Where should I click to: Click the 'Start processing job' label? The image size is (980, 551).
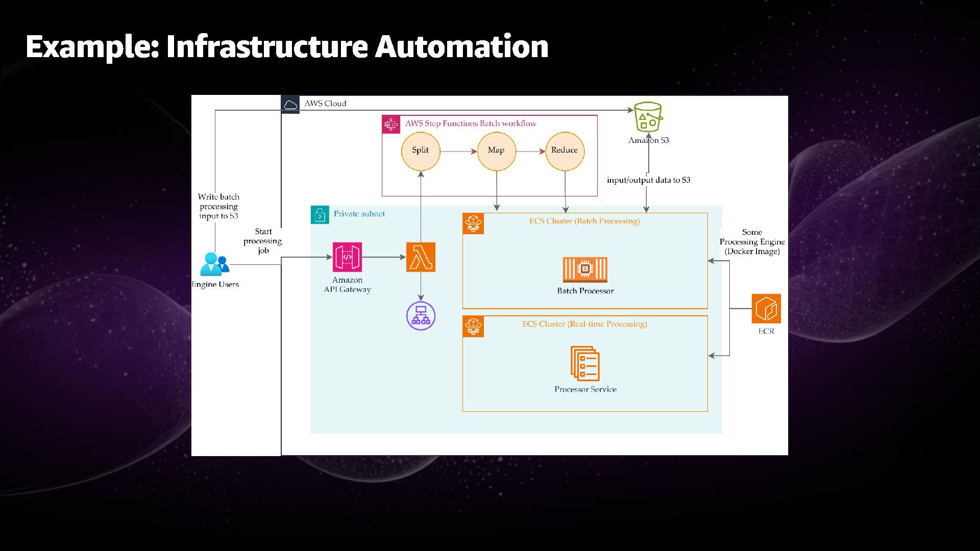(x=263, y=241)
